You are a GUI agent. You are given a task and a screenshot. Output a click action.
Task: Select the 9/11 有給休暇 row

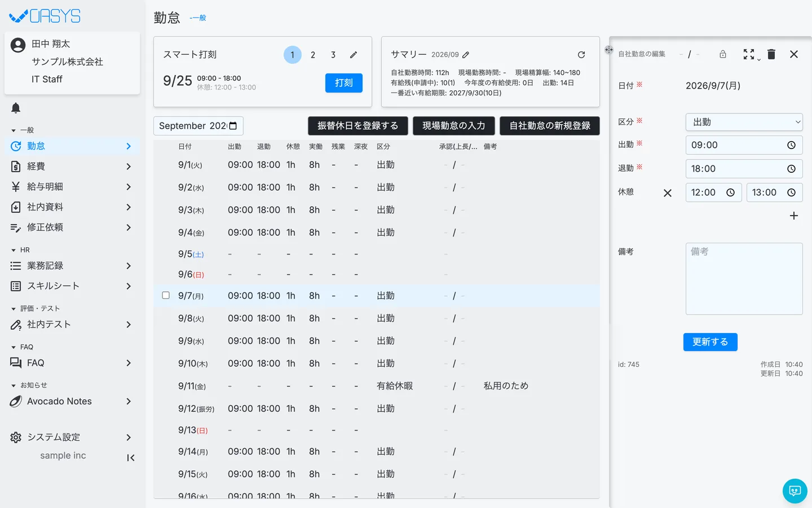(377, 386)
